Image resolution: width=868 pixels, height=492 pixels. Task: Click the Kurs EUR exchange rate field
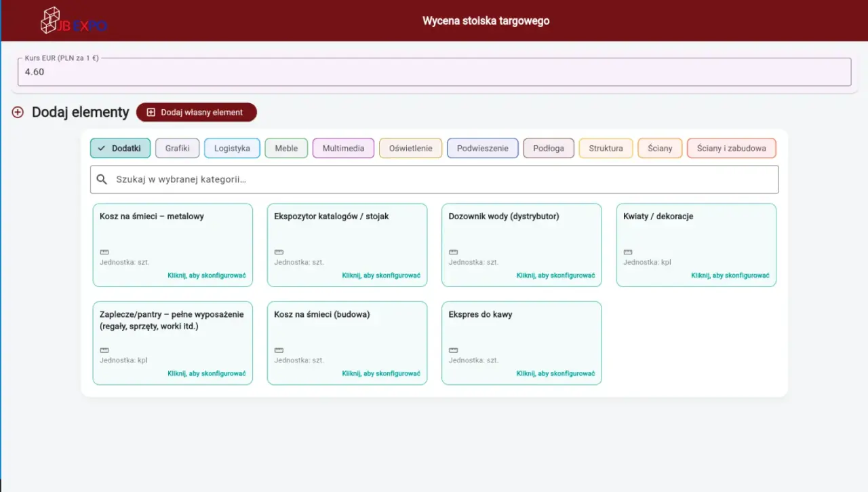click(434, 72)
